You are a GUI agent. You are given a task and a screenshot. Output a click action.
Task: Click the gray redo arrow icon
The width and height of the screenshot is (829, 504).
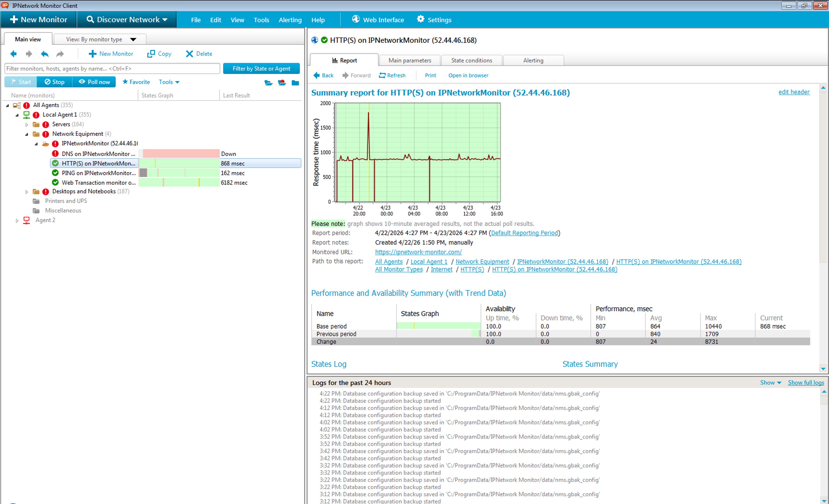pos(60,54)
